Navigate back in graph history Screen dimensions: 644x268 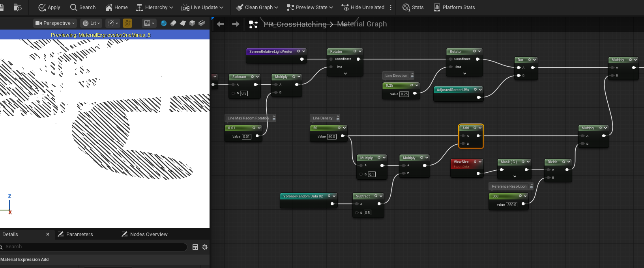(221, 24)
